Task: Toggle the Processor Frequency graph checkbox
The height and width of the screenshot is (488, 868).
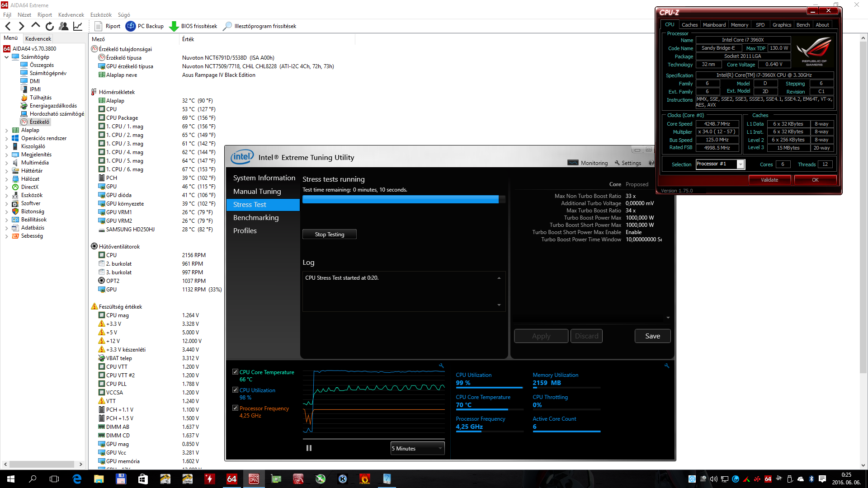Action: click(x=235, y=408)
